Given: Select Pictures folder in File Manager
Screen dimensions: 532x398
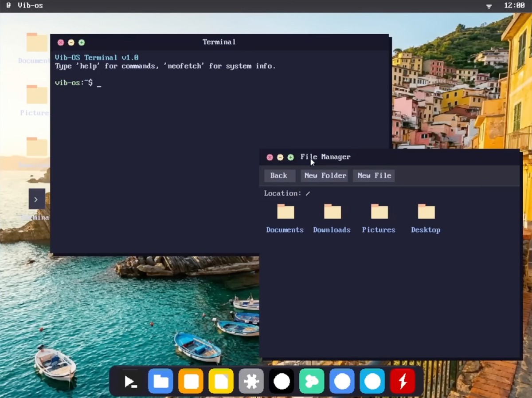Looking at the screenshot, I should 379,213.
